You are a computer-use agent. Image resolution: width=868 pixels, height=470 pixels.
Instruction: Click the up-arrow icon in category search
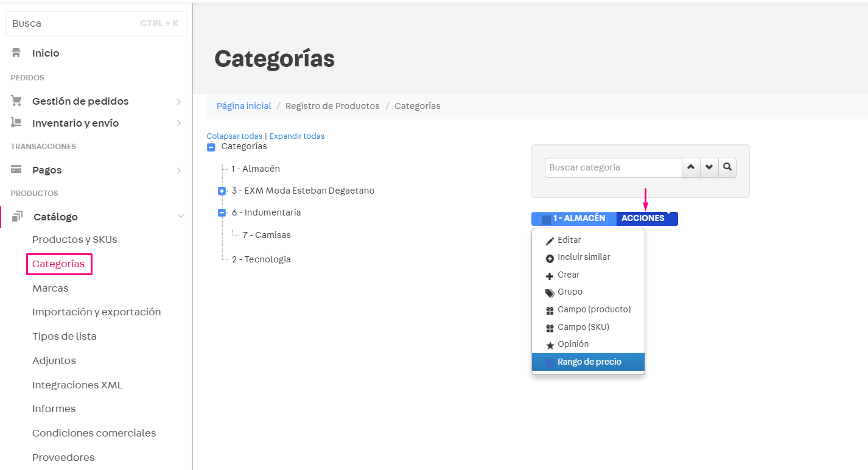[691, 167]
